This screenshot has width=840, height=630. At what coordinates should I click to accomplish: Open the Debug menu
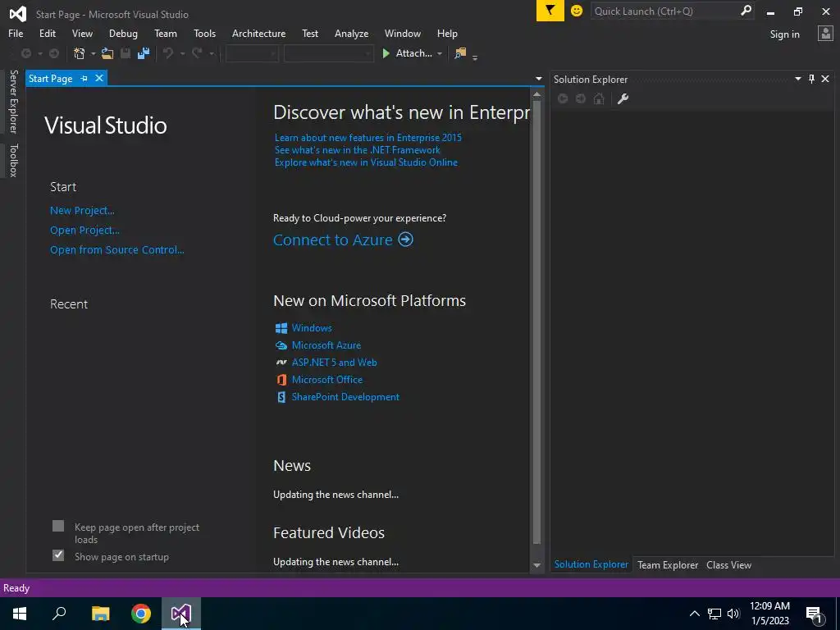(x=123, y=33)
